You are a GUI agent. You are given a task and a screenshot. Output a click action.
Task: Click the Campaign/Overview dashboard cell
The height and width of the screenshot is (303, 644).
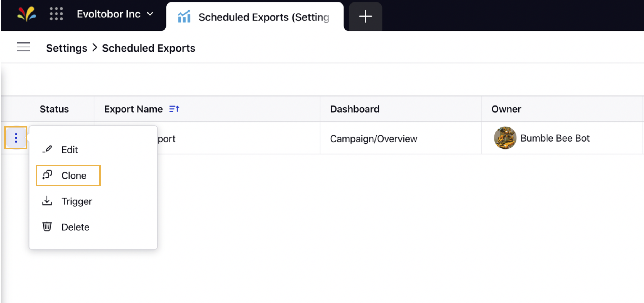click(373, 139)
